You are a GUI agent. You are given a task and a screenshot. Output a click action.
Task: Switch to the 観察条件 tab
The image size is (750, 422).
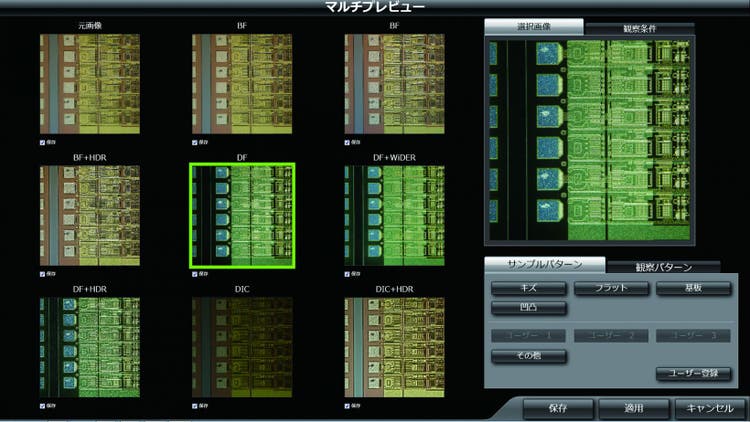pos(638,27)
